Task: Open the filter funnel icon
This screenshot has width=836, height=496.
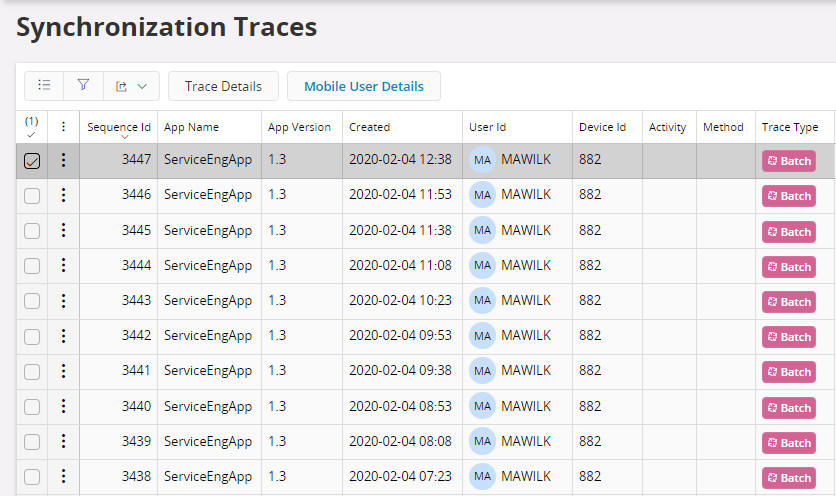Action: tap(84, 86)
